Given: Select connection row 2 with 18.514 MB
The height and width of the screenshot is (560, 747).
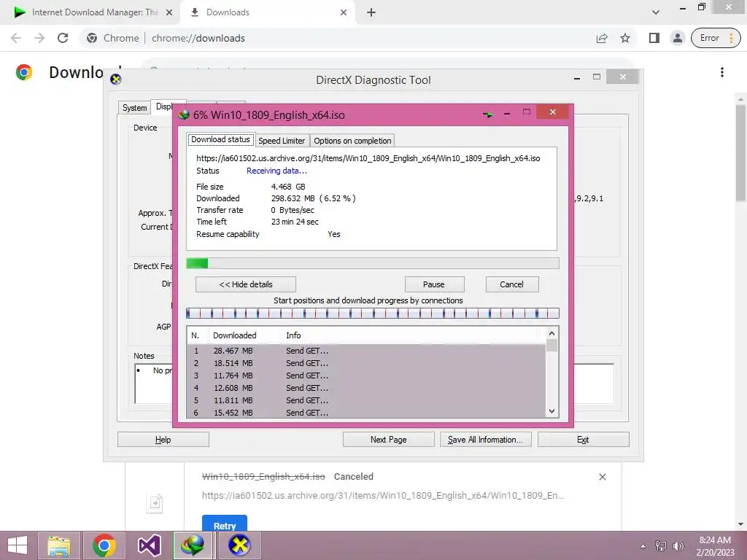Looking at the screenshot, I should point(366,363).
